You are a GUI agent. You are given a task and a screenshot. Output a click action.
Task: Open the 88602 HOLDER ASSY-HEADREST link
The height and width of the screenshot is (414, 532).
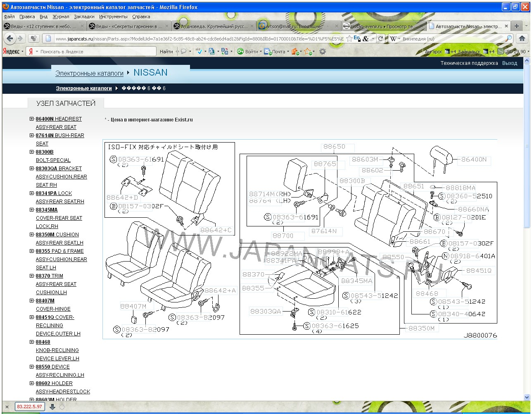coord(63,387)
